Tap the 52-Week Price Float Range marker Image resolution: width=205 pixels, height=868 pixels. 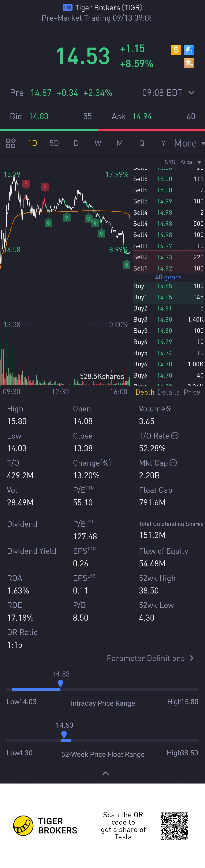pyautogui.click(x=64, y=735)
